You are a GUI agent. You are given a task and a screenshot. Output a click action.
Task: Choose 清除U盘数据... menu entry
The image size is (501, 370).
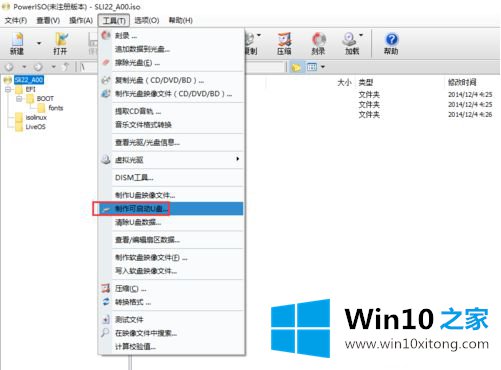(x=171, y=222)
